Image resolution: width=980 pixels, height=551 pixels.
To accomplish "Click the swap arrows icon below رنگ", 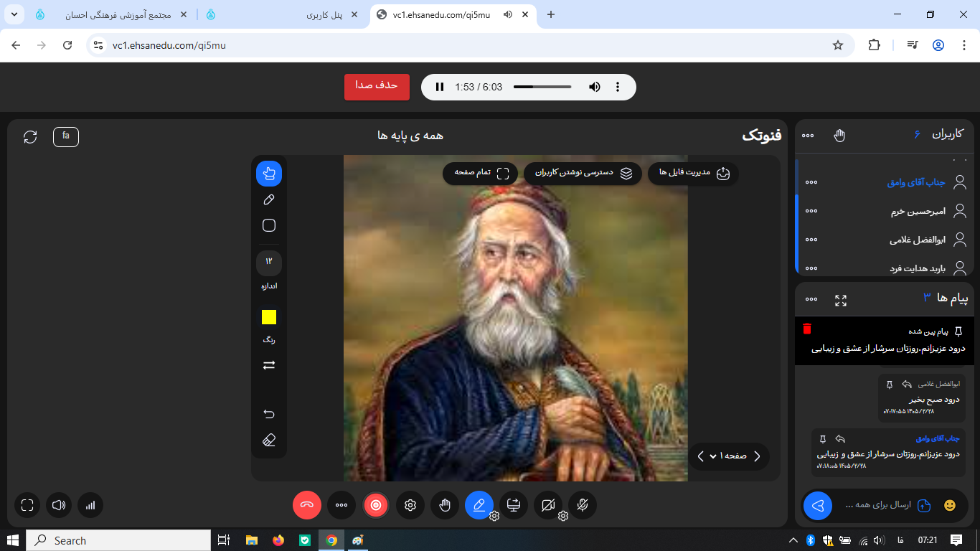I will [x=269, y=365].
